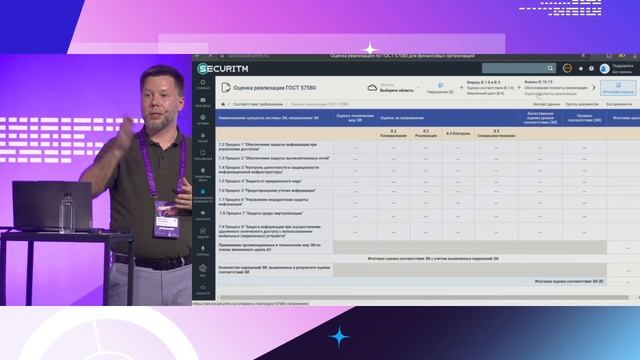Select row 7.9 Процесс 8 удаленного доступа

coord(427,231)
